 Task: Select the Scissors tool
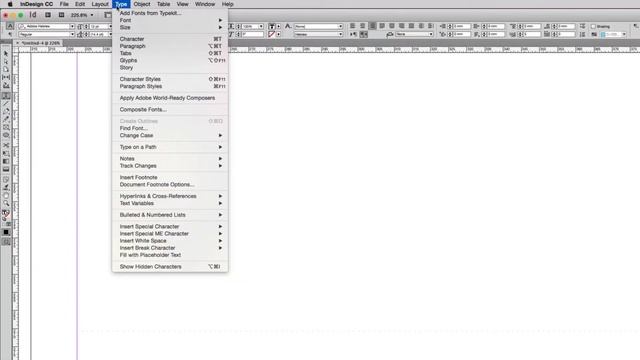pos(6,145)
